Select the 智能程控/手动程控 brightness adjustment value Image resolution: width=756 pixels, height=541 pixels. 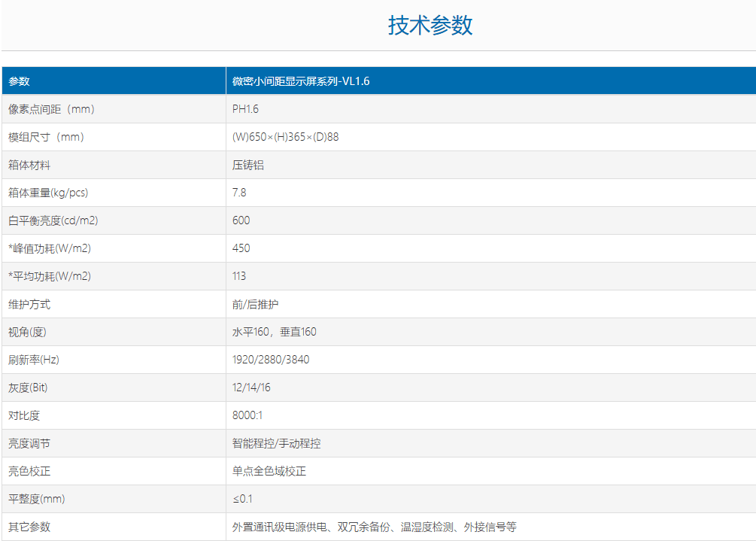coord(277,443)
